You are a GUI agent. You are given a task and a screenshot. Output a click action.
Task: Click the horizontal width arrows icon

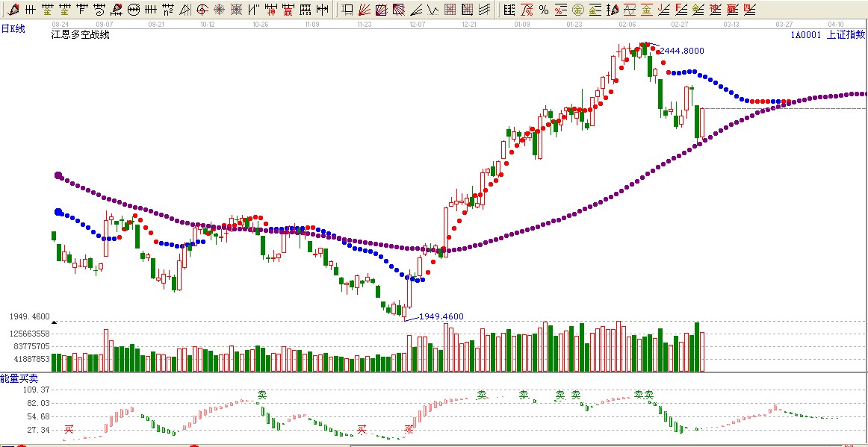(322, 10)
